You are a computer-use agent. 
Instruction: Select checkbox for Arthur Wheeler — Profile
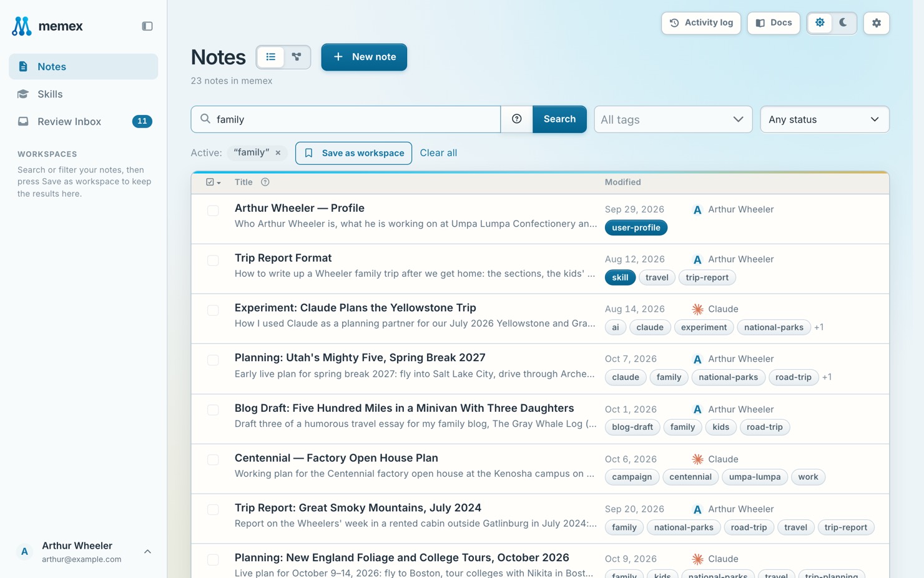tap(213, 211)
